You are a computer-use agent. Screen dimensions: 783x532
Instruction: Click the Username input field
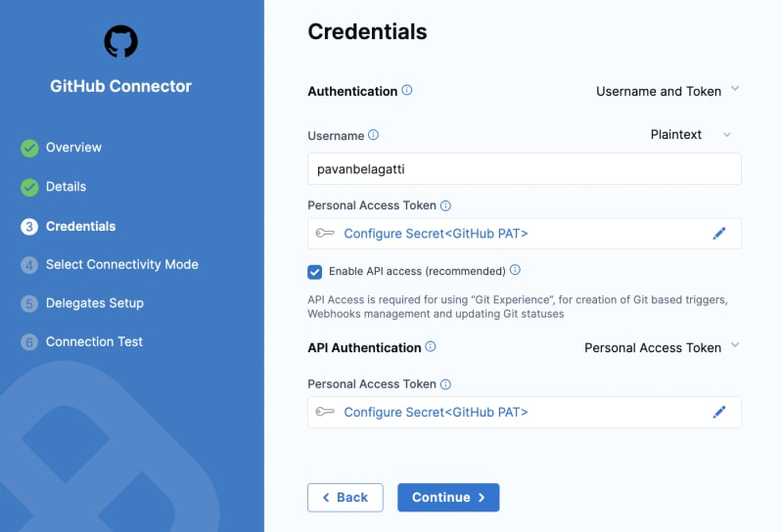tap(525, 168)
